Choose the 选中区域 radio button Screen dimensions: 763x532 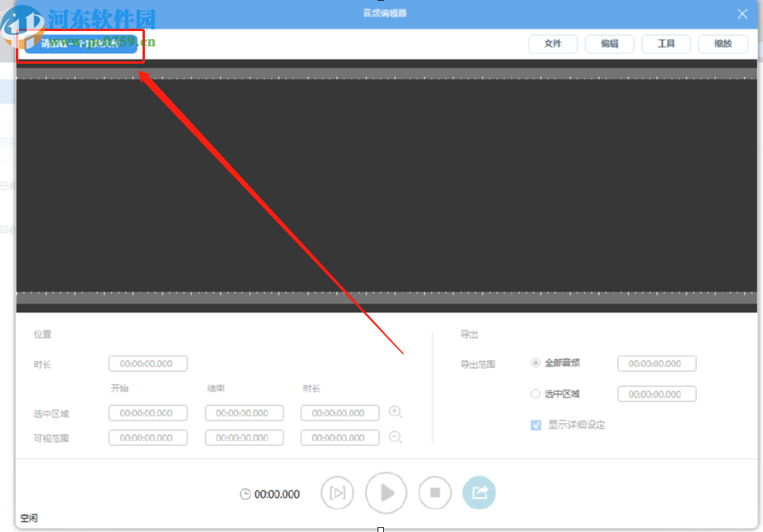click(535, 393)
